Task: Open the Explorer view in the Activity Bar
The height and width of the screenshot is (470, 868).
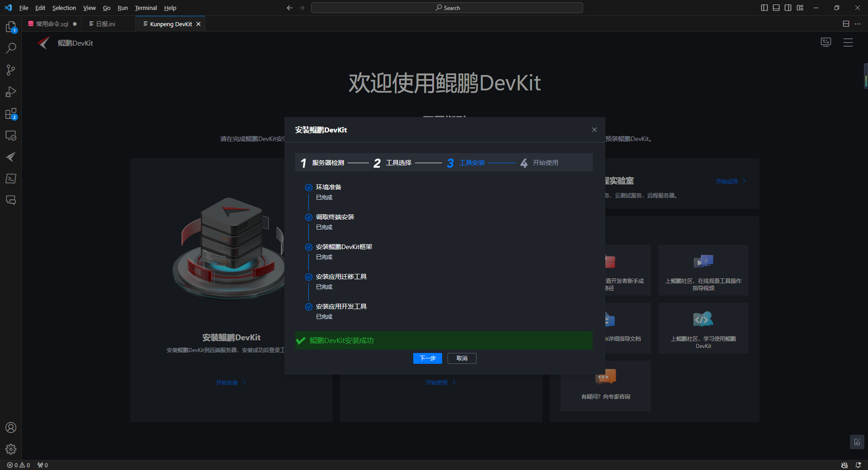Action: pos(11,27)
